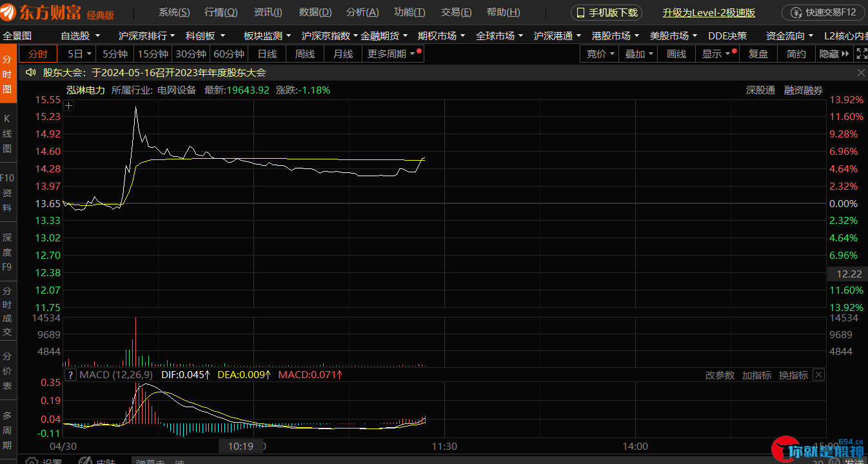Image resolution: width=868 pixels, height=464 pixels.
Task: Open the 分析(A) menu
Action: [x=362, y=12]
